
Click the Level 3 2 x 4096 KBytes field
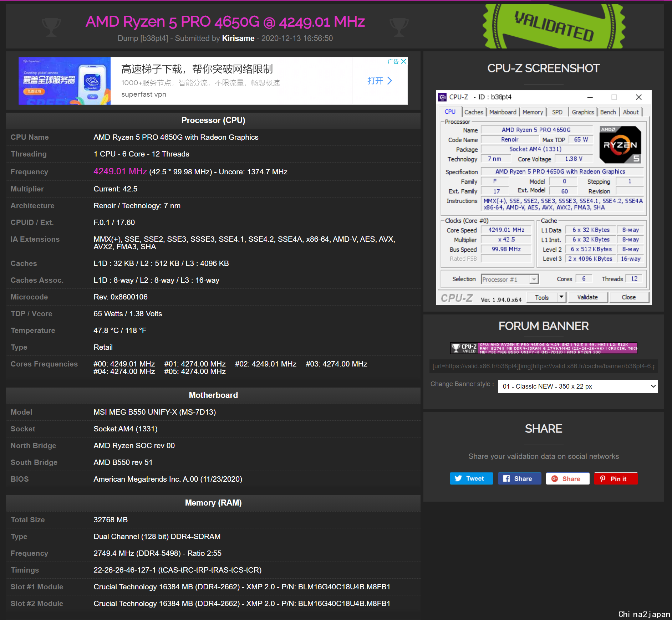tap(590, 259)
